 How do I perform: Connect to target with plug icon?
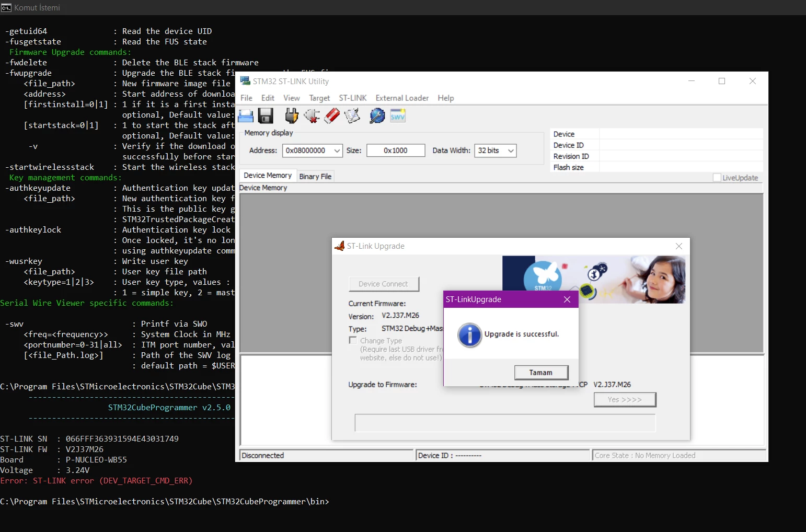292,116
